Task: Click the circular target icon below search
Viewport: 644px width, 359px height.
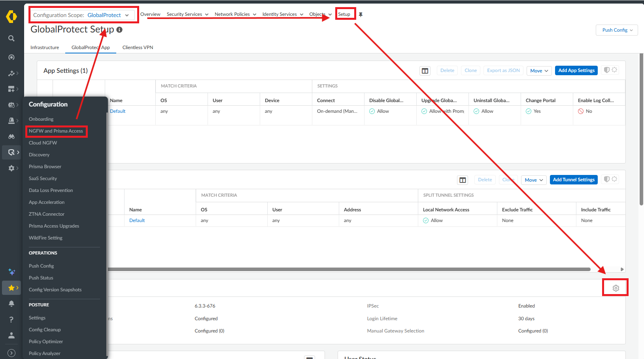Action: [11, 57]
